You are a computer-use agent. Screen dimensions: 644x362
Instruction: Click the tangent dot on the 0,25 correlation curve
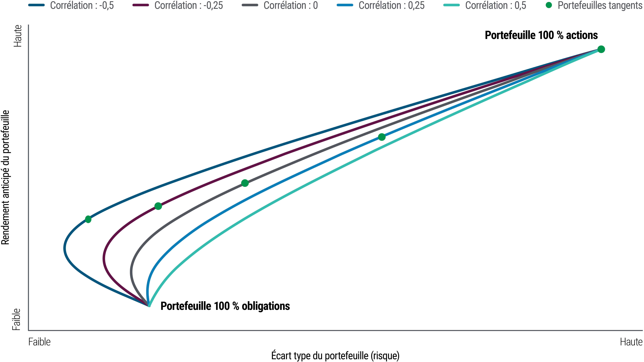point(382,137)
